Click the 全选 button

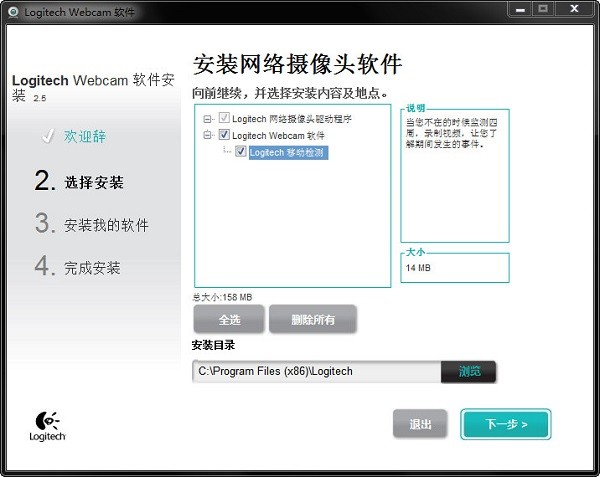229,319
